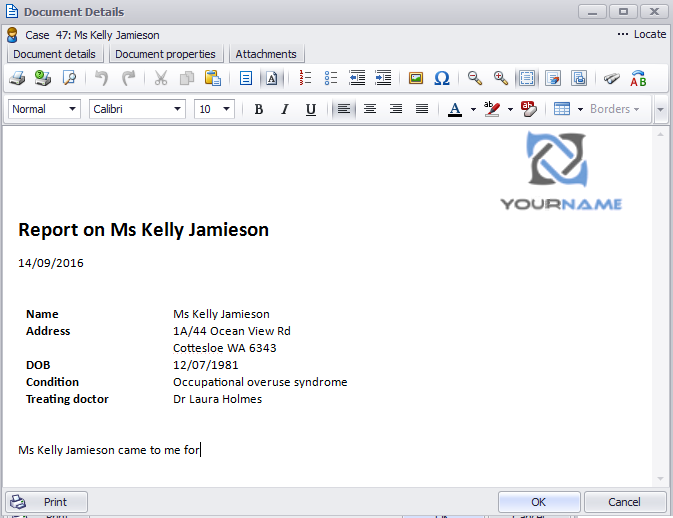Click the Paste clipboard icon
Screen dimensions: 673x518
point(212,78)
